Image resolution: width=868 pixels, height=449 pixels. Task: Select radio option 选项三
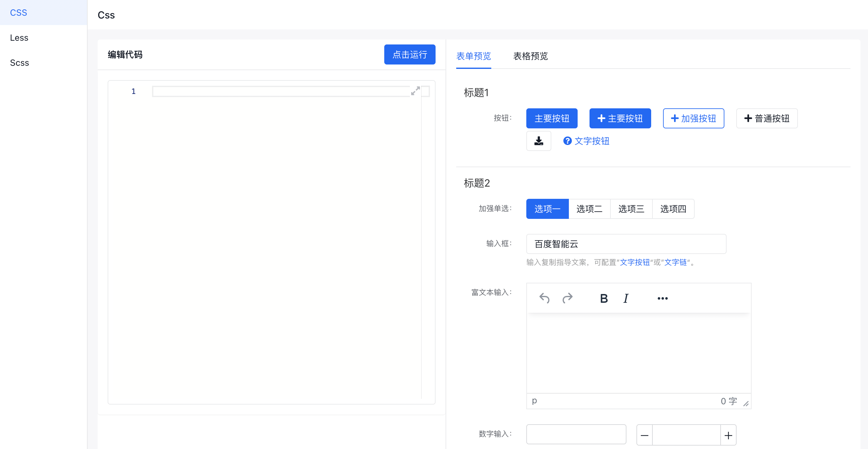pos(631,209)
